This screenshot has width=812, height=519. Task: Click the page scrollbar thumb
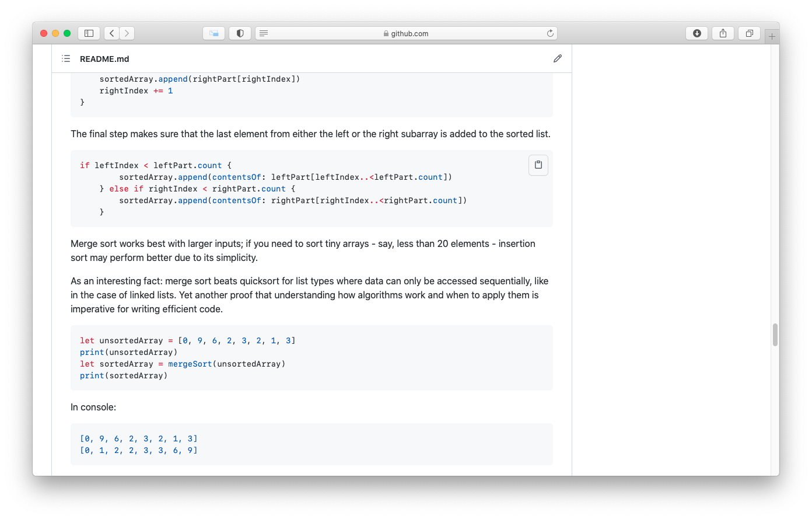[x=775, y=335]
